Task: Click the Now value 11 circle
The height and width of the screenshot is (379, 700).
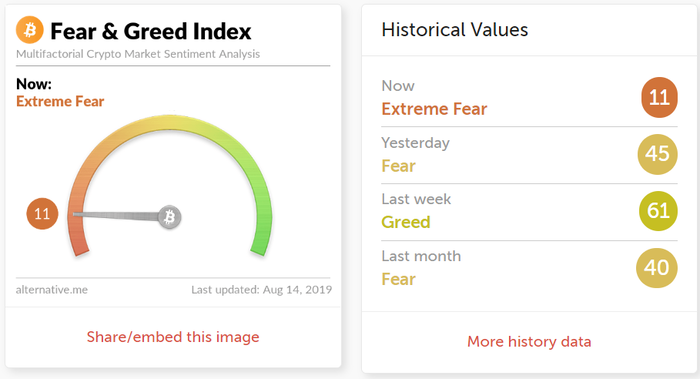Action: coord(659,97)
